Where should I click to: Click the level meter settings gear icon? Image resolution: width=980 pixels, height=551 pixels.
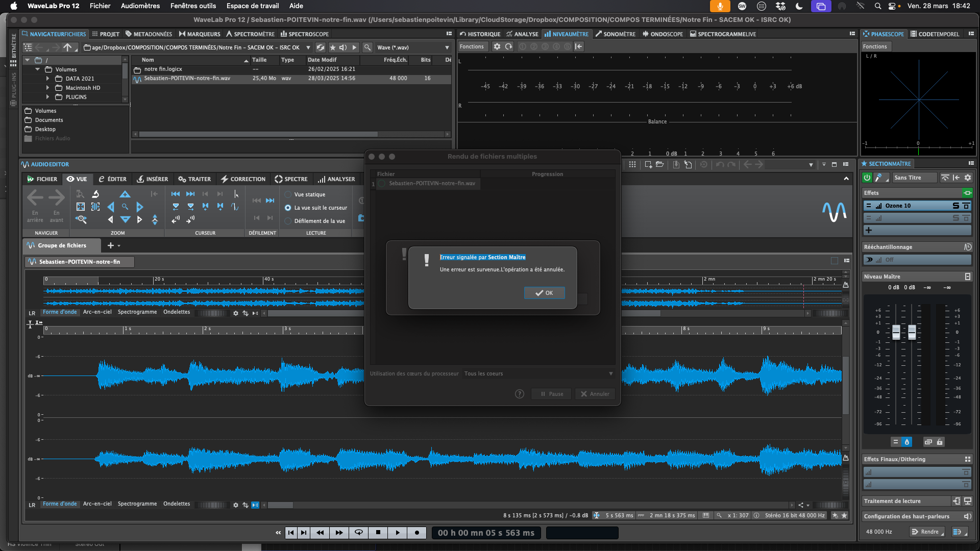click(x=497, y=46)
